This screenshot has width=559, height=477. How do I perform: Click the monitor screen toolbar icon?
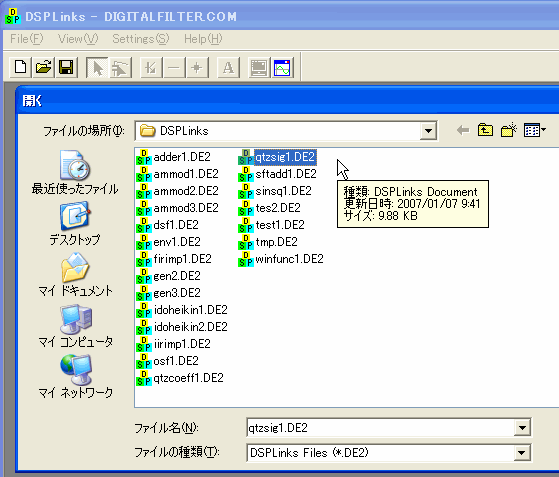[259, 67]
